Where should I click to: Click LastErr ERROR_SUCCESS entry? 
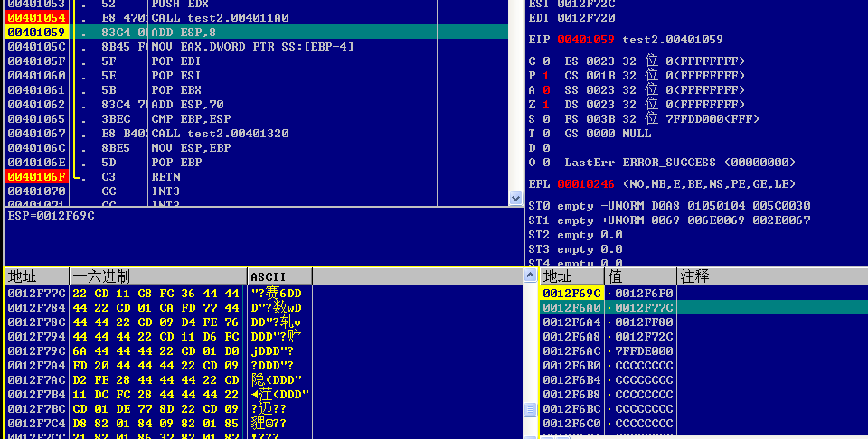coord(680,162)
